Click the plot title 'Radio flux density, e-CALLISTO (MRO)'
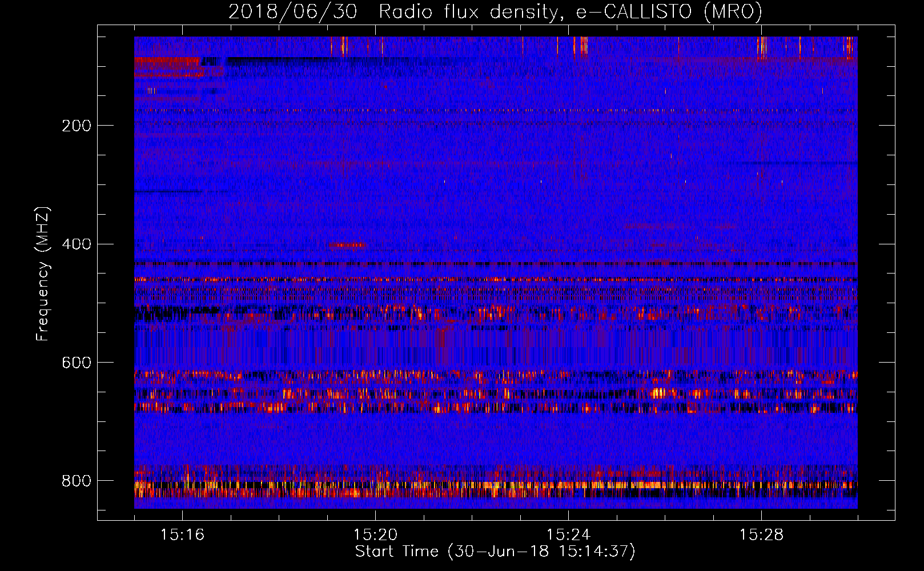 [x=570, y=11]
